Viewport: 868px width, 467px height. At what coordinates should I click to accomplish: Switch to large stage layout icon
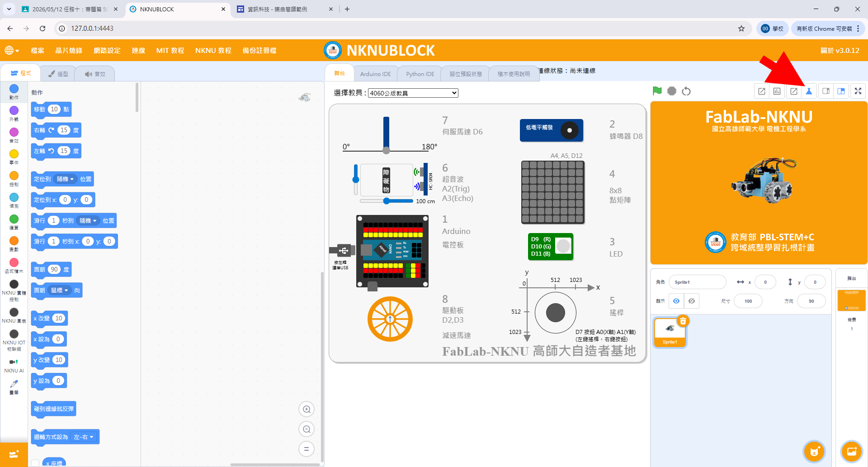point(841,91)
